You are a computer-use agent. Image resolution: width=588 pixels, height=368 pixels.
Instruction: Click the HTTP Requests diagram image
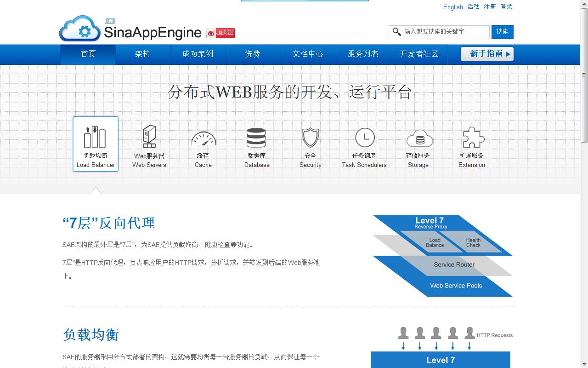tap(441, 347)
